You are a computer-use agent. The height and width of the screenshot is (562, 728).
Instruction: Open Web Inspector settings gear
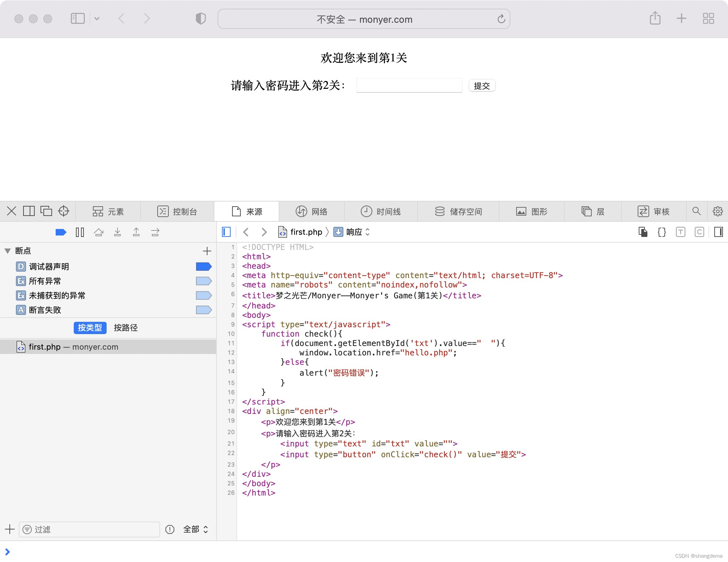tap(718, 211)
